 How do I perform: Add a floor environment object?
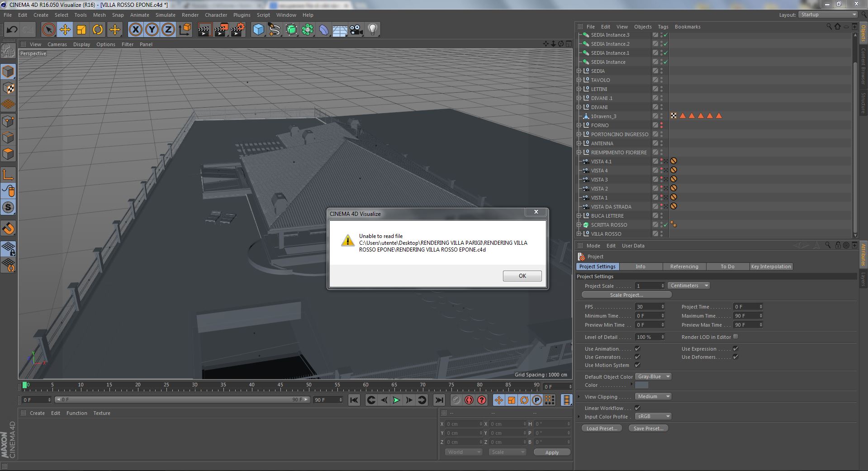click(340, 30)
